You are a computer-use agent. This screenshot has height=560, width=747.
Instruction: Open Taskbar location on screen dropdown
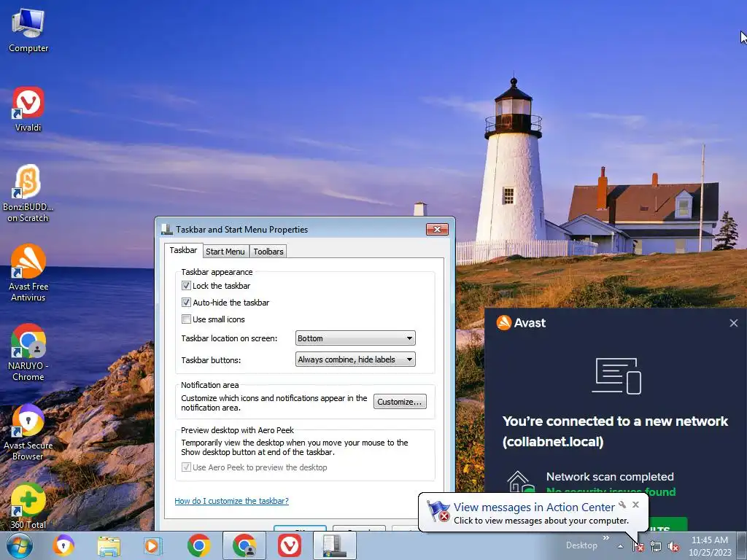[x=355, y=338]
